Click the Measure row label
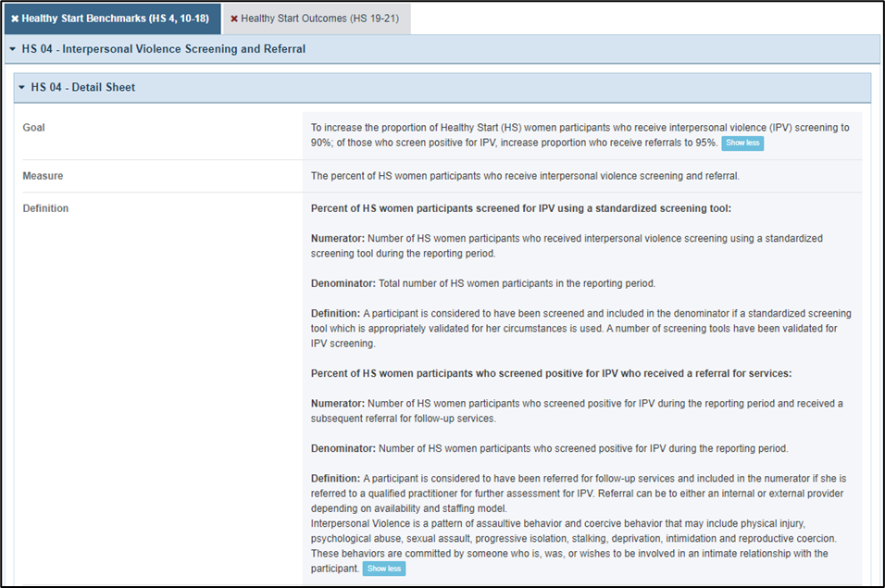The image size is (885, 588). [x=43, y=176]
